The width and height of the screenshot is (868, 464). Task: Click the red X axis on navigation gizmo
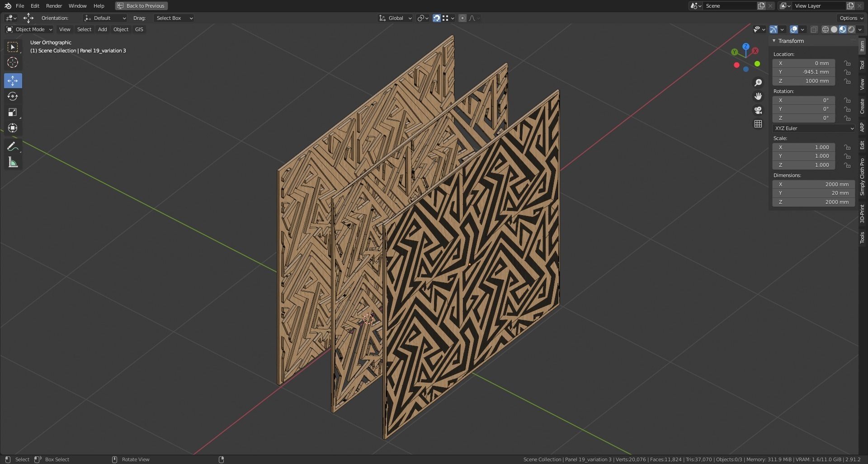click(x=755, y=51)
